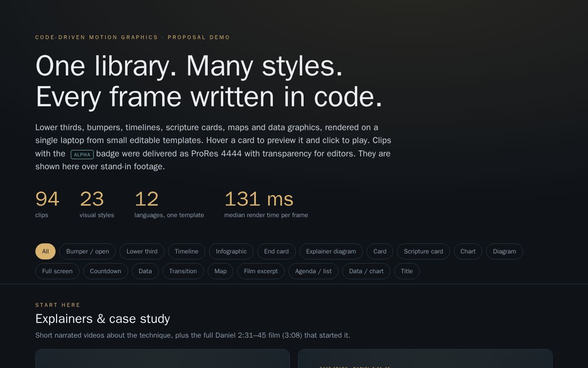Select the Data filter pill
Image resolution: width=588 pixels, height=368 pixels.
[145, 271]
